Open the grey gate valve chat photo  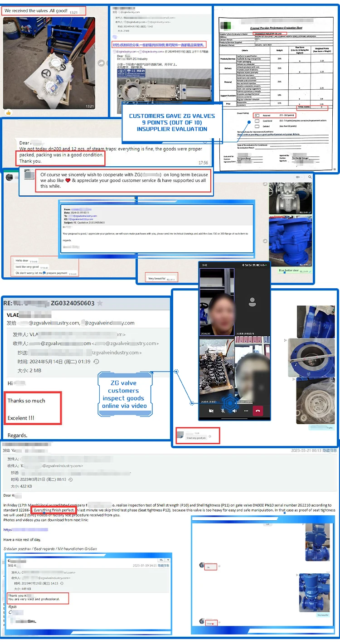tap(290, 198)
